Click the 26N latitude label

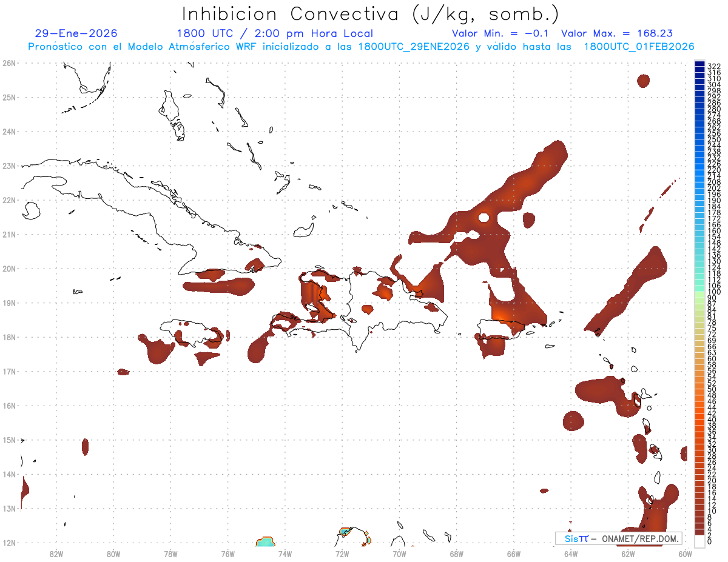coord(9,63)
